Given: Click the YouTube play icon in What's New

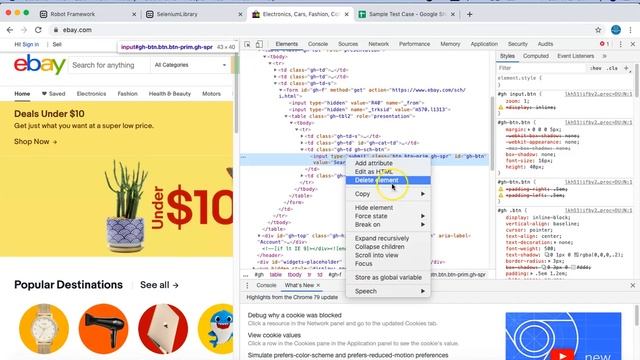Looking at the screenshot, I should point(562,356).
